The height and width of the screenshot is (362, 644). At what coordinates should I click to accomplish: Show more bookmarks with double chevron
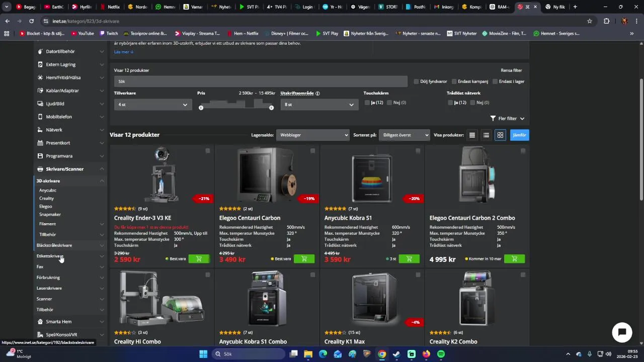(x=632, y=34)
